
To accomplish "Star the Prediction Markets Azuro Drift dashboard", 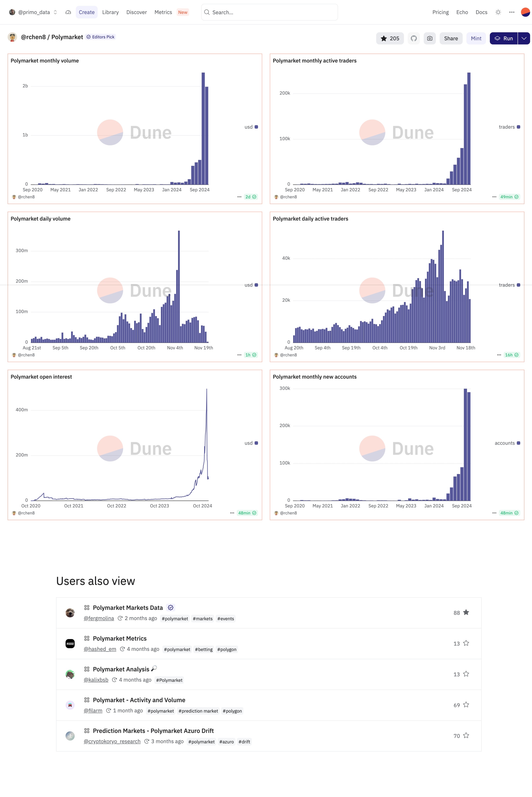I will (x=466, y=735).
